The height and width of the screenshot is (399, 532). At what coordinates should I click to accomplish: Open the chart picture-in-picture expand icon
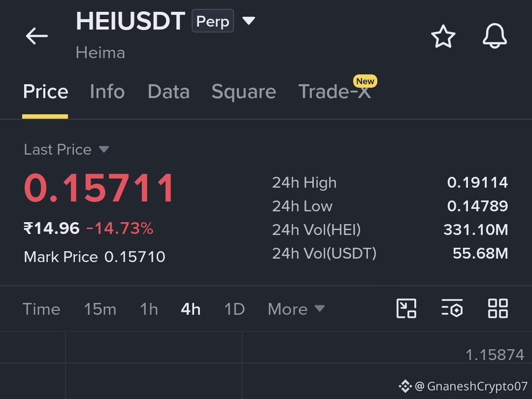pyautogui.click(x=406, y=308)
